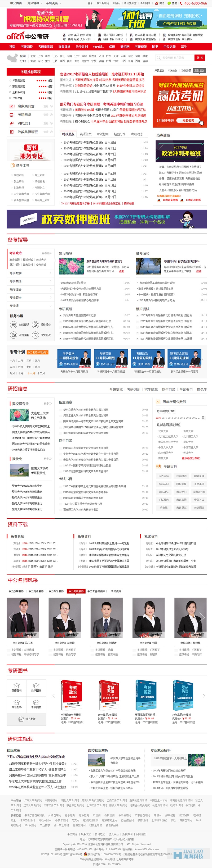Screen dimensions: 212x868
Task: Switch to the 考研调剂 tab in 研招信息
Action: tap(133, 390)
